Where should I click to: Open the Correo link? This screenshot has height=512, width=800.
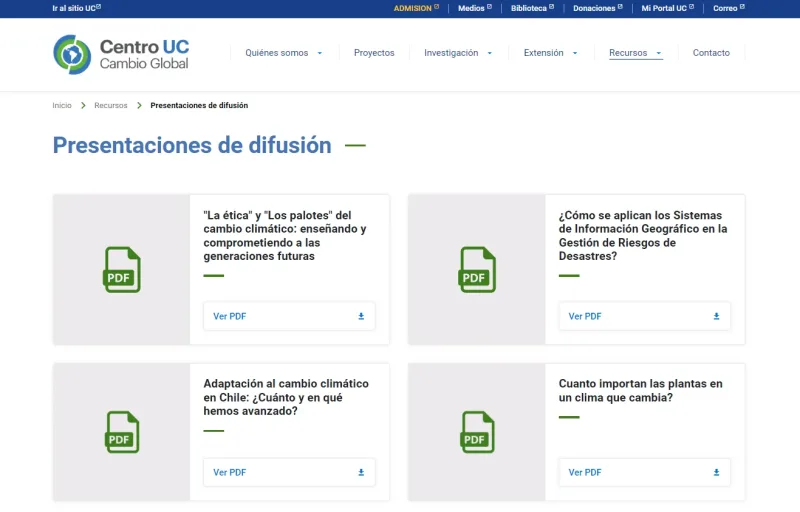click(725, 8)
